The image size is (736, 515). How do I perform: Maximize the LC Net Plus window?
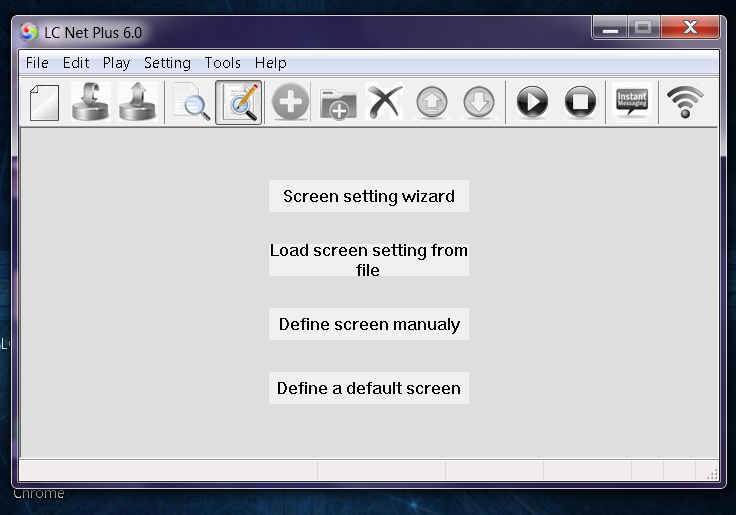[x=644, y=27]
